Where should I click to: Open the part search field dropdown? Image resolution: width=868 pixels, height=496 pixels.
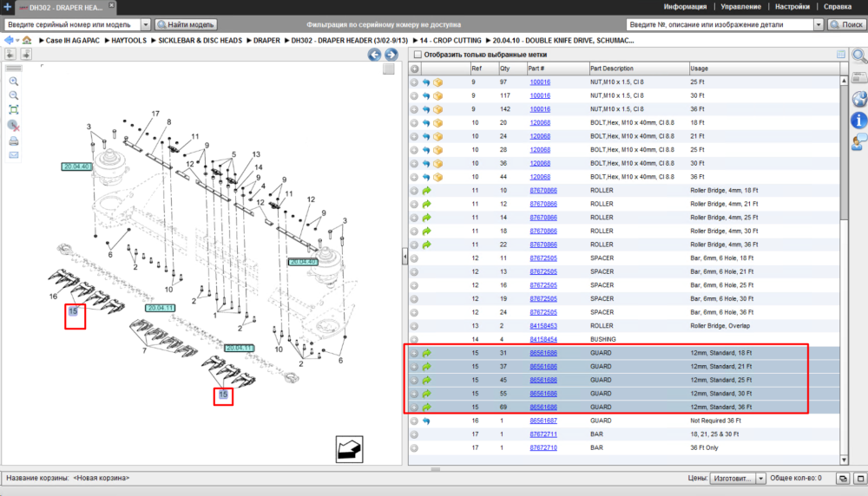[819, 24]
